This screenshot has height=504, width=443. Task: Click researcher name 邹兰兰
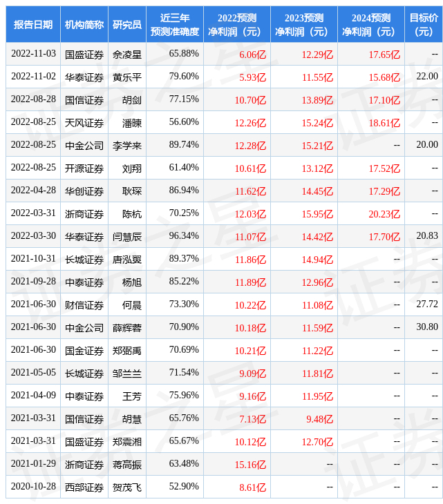[127, 374]
